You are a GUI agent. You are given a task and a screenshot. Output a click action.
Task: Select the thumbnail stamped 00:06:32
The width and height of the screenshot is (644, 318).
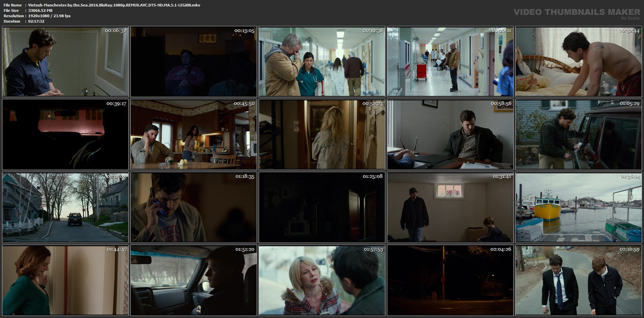(65, 61)
